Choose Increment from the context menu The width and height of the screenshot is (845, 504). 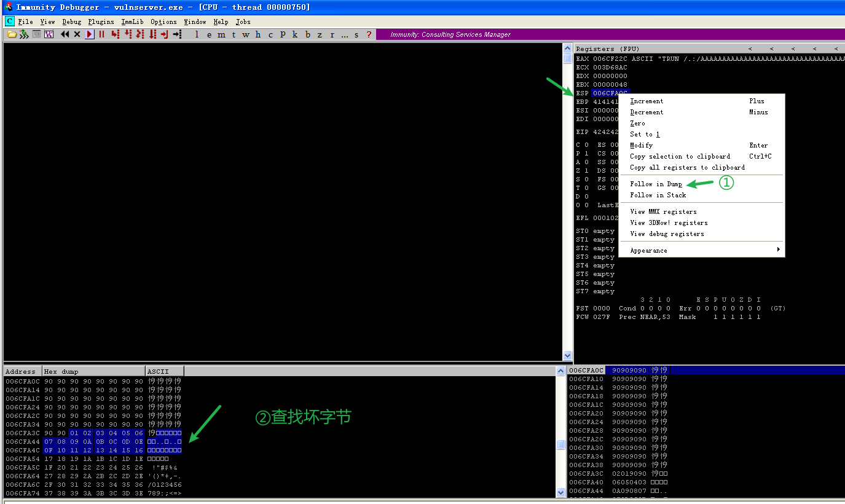(x=701, y=101)
